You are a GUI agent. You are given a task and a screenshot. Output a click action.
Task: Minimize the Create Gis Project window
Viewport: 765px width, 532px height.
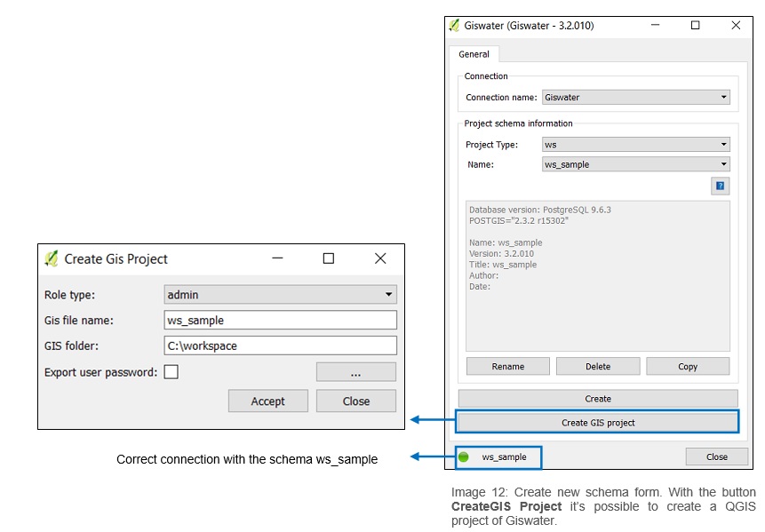(277, 258)
